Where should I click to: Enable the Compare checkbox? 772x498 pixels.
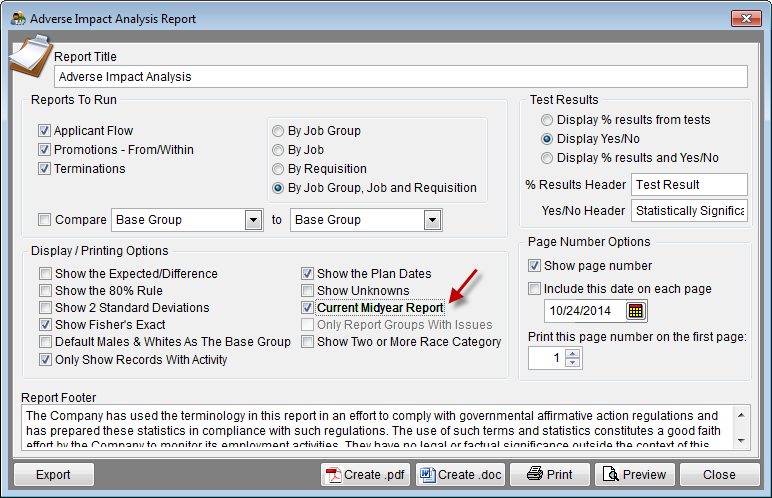(44, 219)
